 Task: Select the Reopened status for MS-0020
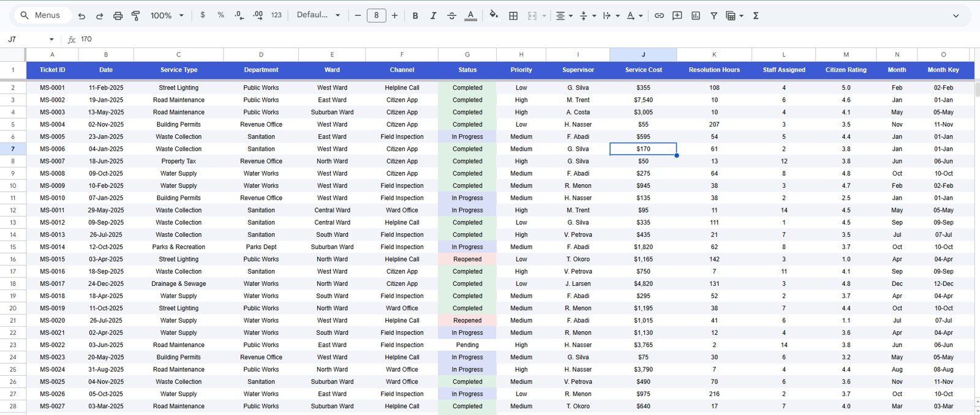point(467,320)
